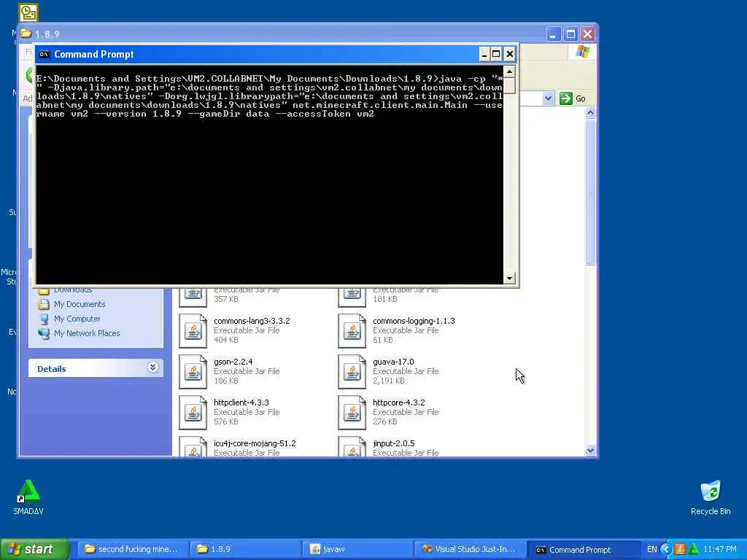
Task: Click the Command Prompt taskbar button
Action: (x=583, y=549)
